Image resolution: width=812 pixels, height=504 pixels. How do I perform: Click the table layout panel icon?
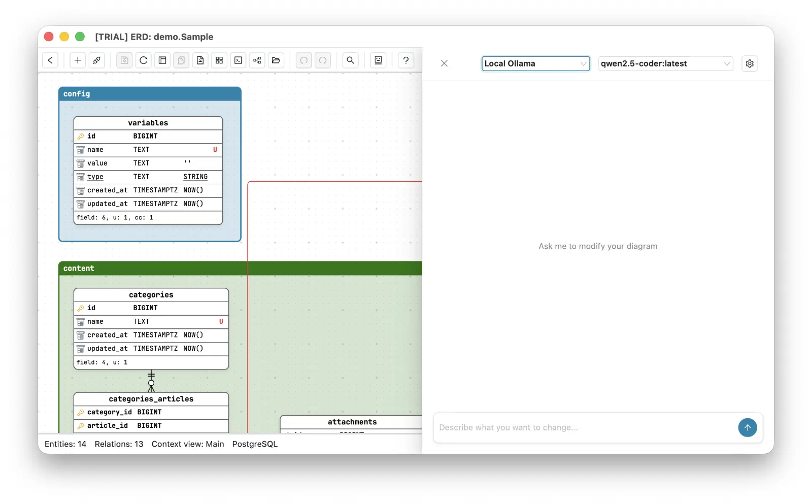pyautogui.click(x=162, y=60)
